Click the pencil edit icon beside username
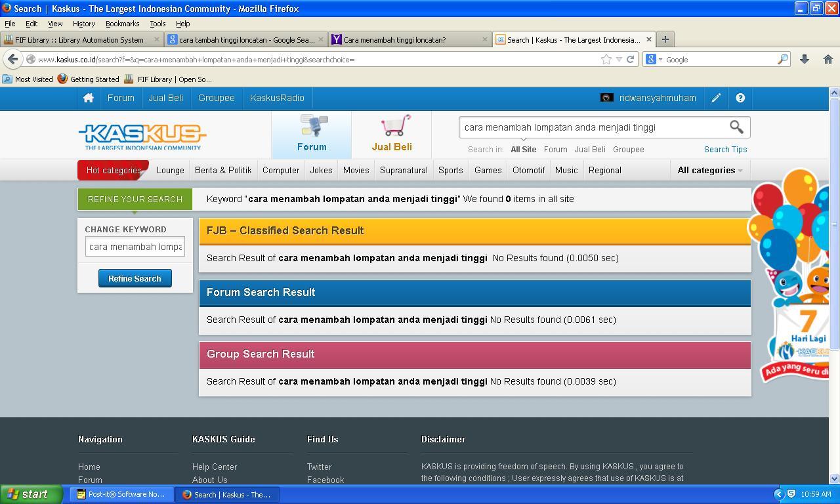840x504 pixels. 716,98
